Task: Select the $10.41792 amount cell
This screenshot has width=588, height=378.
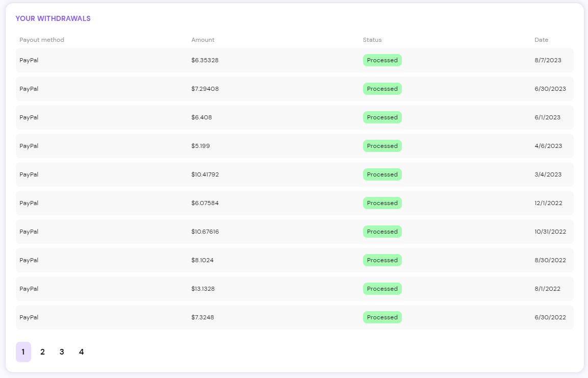Action: pyautogui.click(x=204, y=174)
